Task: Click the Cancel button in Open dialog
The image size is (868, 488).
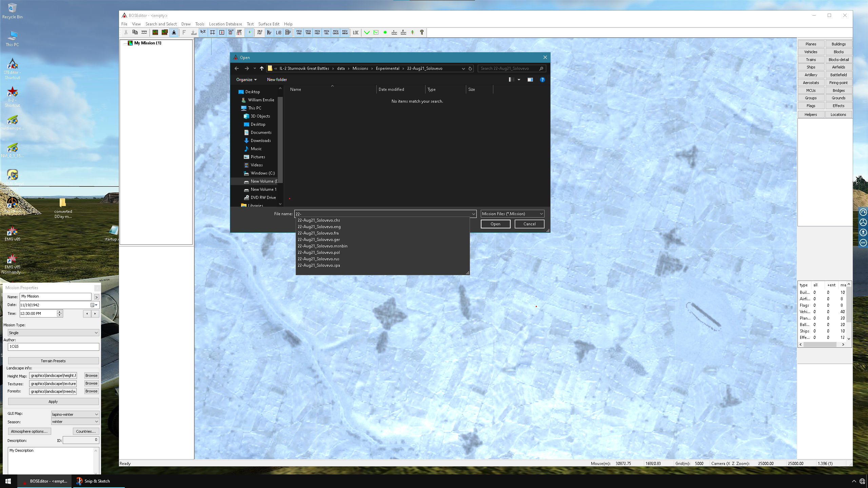Action: click(x=529, y=224)
